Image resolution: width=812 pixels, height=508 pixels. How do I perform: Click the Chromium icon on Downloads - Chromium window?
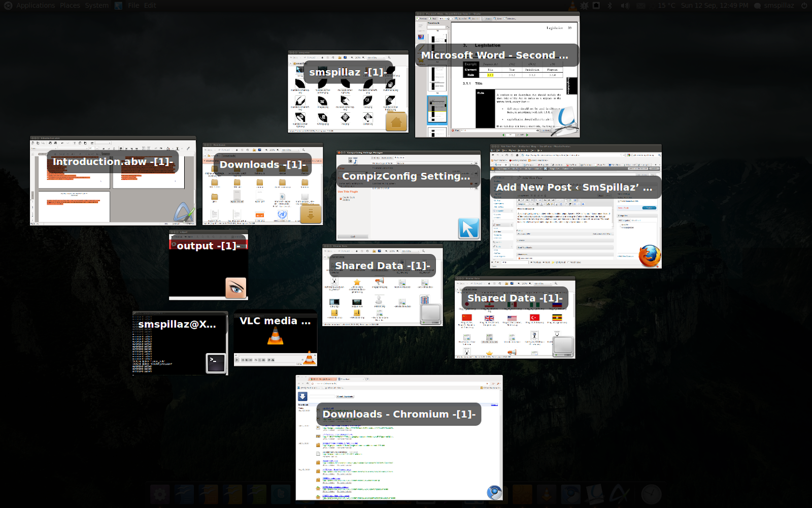494,492
